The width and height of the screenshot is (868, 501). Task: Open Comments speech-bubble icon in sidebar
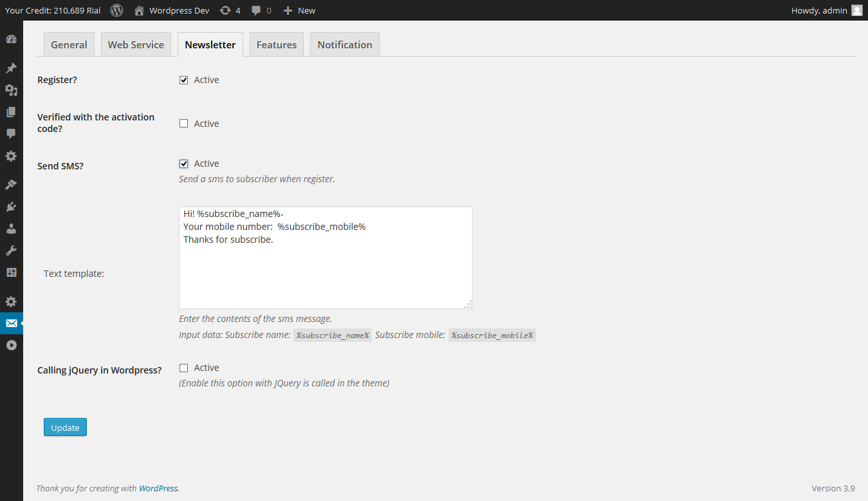click(11, 133)
